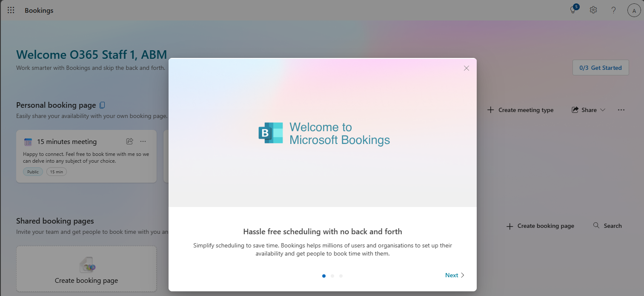Open the lightbulb tips icon with badge
The height and width of the screenshot is (296, 644).
click(x=573, y=10)
